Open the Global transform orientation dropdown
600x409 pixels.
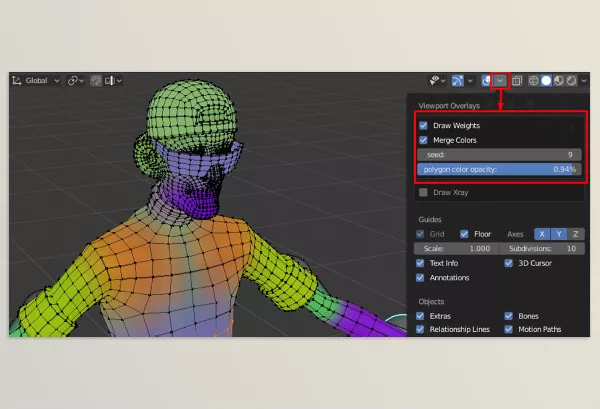pyautogui.click(x=36, y=81)
